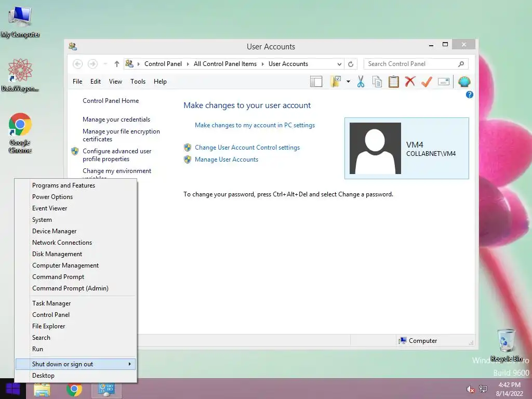Open the Edit menu

pos(96,82)
